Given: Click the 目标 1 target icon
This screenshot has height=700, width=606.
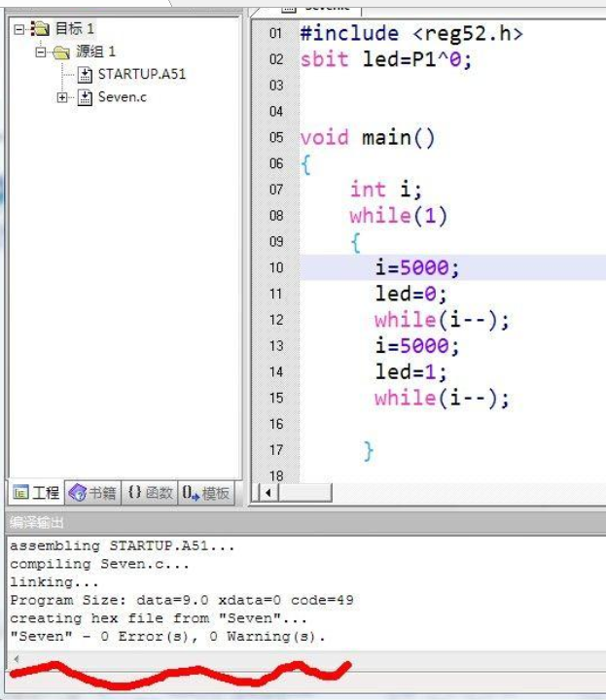Looking at the screenshot, I should point(40,29).
